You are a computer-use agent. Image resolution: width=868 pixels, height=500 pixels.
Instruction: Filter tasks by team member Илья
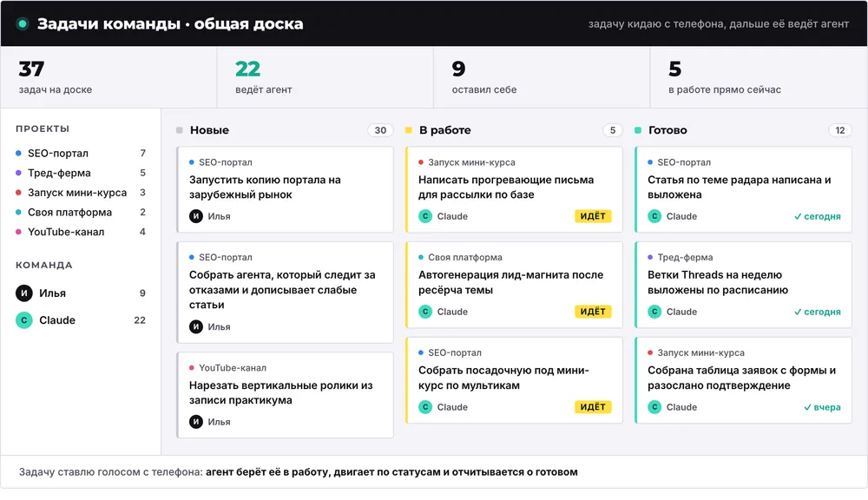[x=81, y=293]
